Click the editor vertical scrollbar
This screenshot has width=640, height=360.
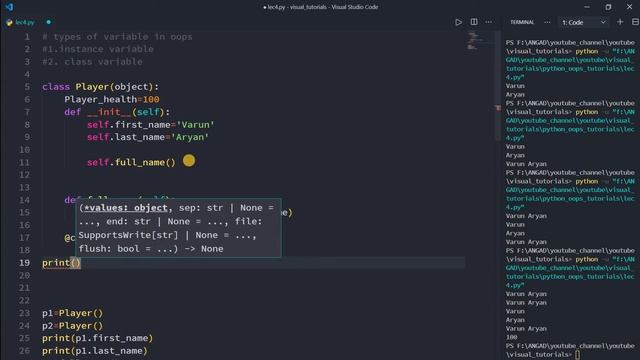(x=498, y=86)
